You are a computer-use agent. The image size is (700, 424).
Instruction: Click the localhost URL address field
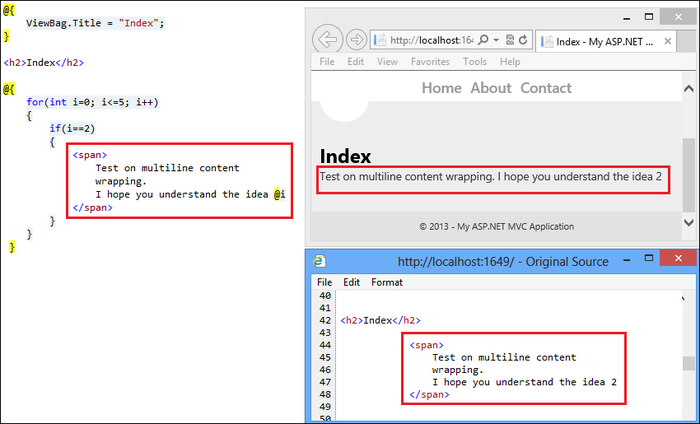(425, 40)
